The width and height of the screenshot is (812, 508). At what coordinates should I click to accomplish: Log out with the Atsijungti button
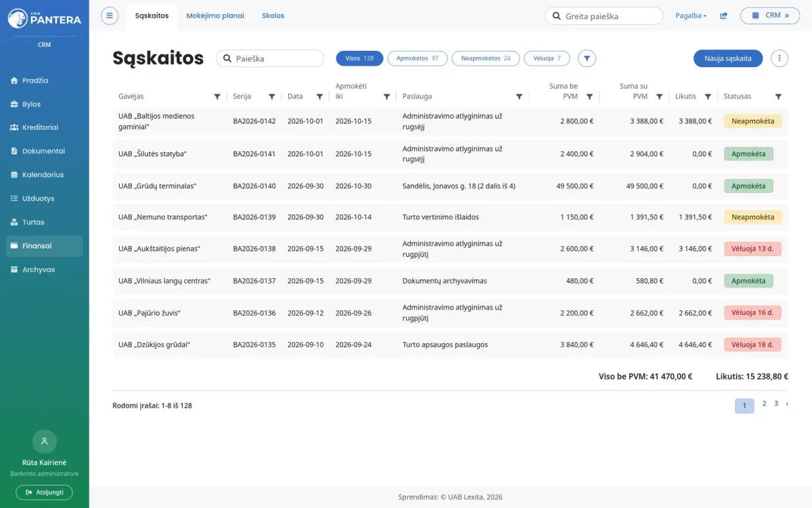(45, 492)
